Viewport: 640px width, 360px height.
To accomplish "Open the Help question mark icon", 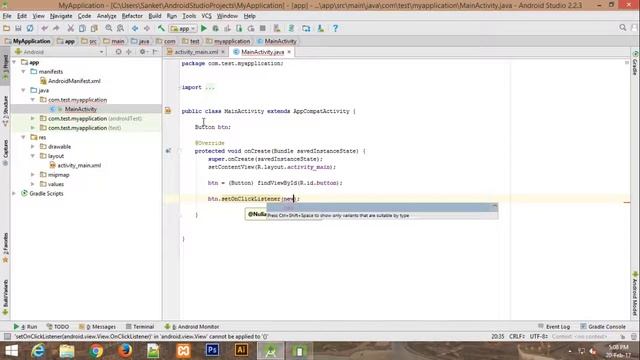I will [335, 28].
